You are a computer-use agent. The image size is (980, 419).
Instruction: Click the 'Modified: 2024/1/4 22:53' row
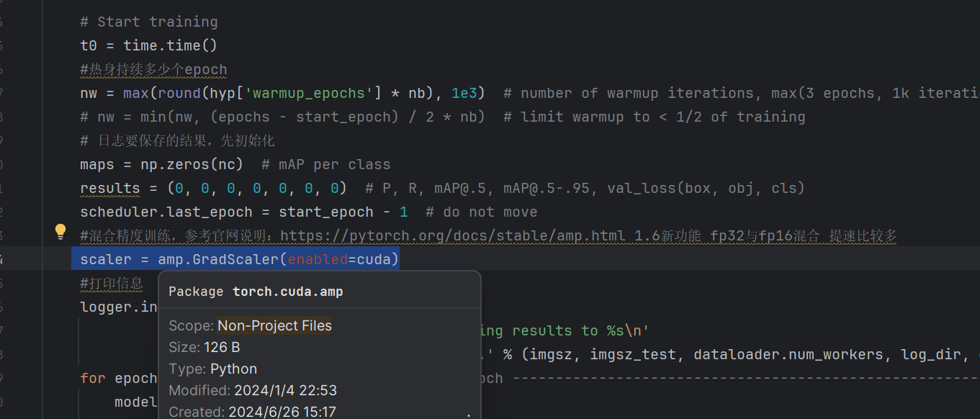tap(253, 390)
